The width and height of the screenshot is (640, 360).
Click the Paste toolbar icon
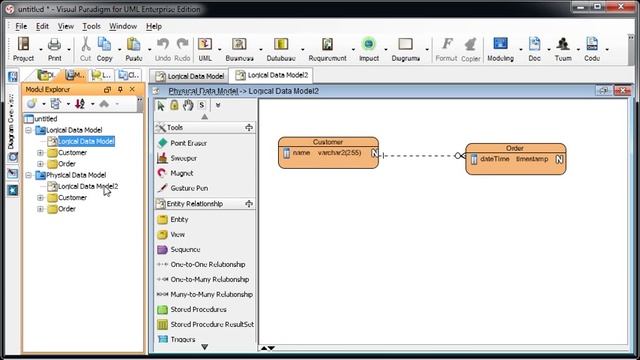click(x=133, y=49)
